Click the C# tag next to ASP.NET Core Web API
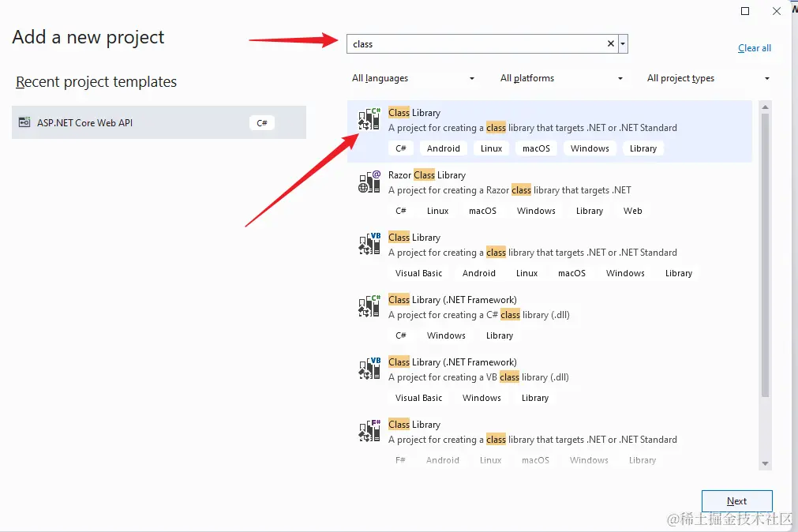 point(262,122)
